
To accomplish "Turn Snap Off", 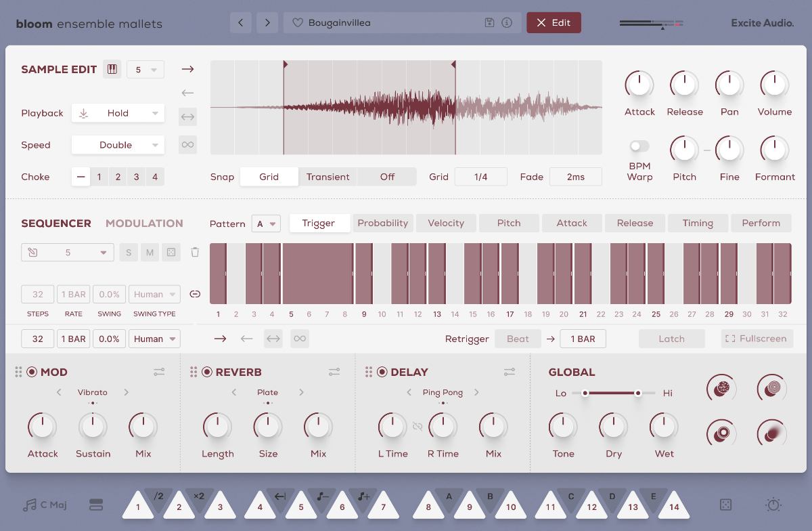I will point(387,177).
